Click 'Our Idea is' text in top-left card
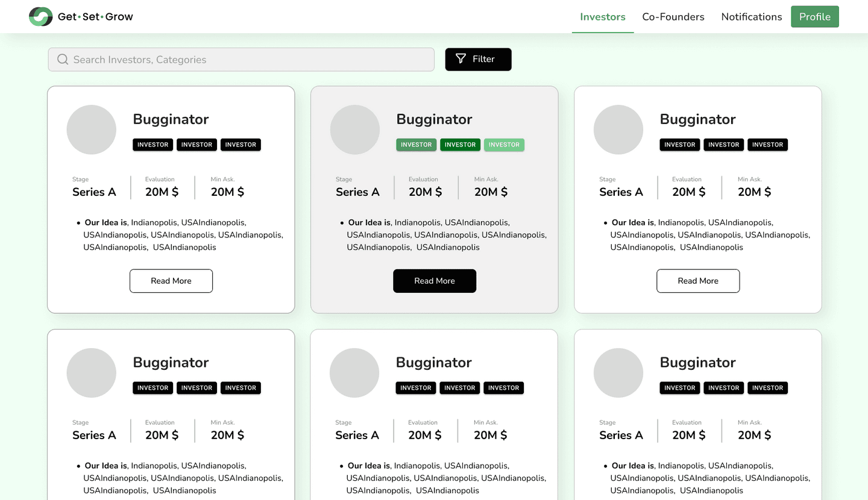Image resolution: width=868 pixels, height=500 pixels. [x=106, y=222]
